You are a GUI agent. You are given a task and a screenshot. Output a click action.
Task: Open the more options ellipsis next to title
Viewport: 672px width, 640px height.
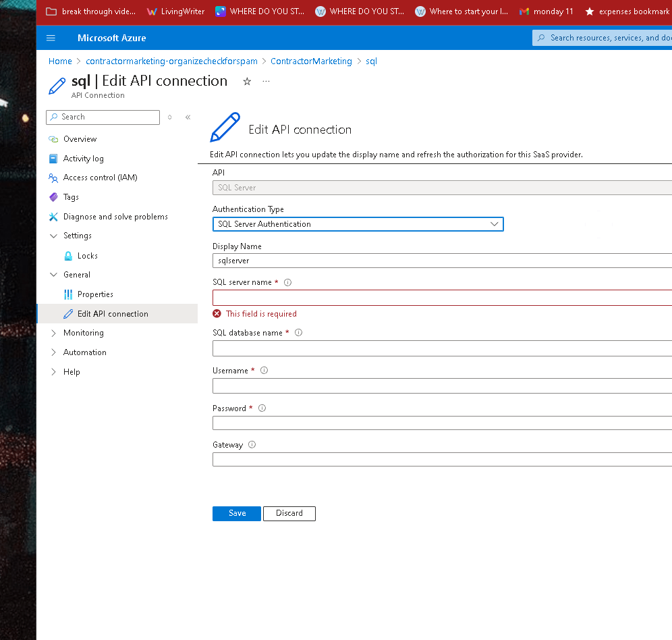coord(266,81)
